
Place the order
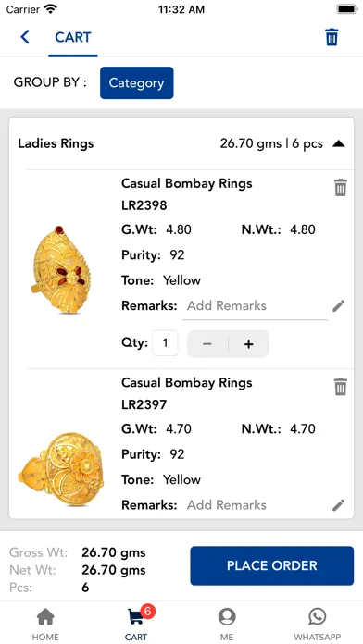[x=271, y=565]
